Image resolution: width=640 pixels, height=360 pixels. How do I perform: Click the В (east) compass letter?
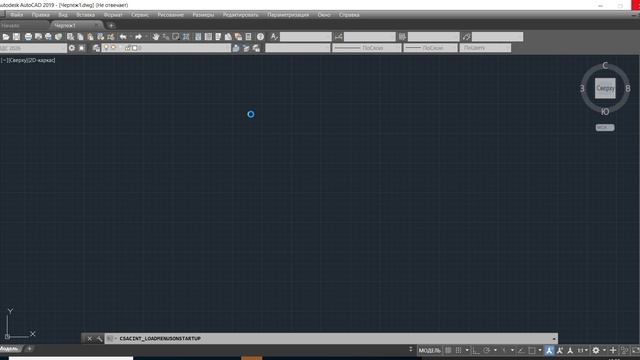[628, 88]
